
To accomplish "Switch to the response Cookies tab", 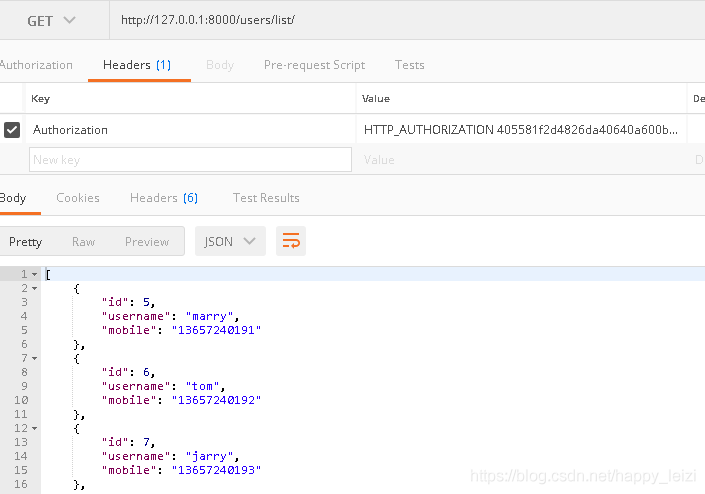I will (78, 198).
